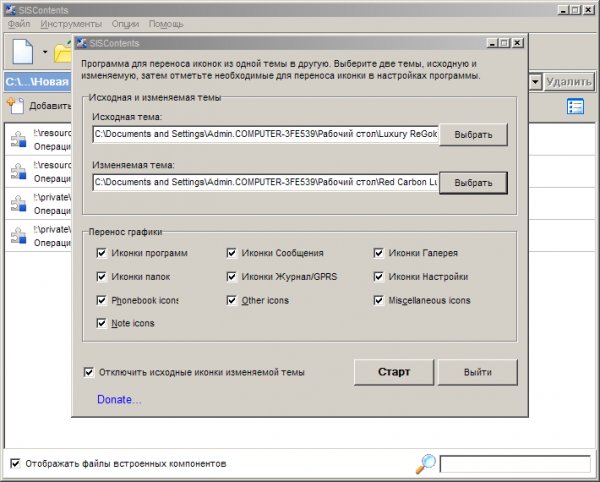
Task: Open the Помощь menu
Action: [166, 24]
